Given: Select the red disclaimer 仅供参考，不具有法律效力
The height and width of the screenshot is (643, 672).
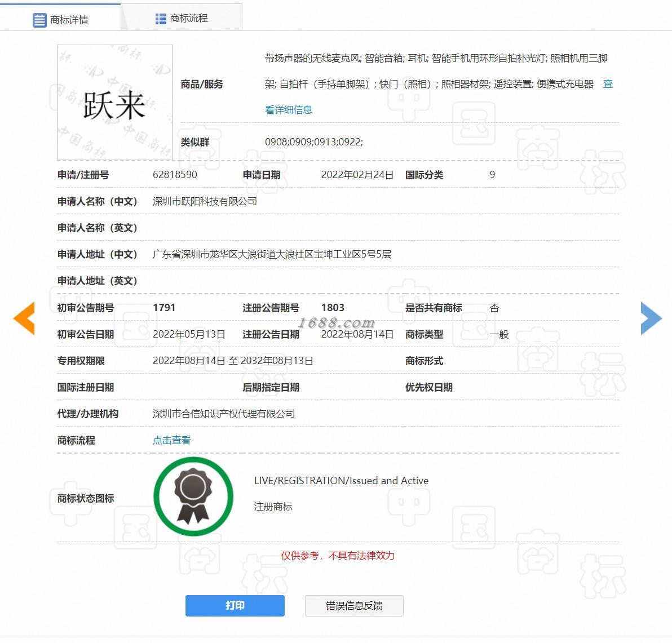Looking at the screenshot, I should 338,556.
